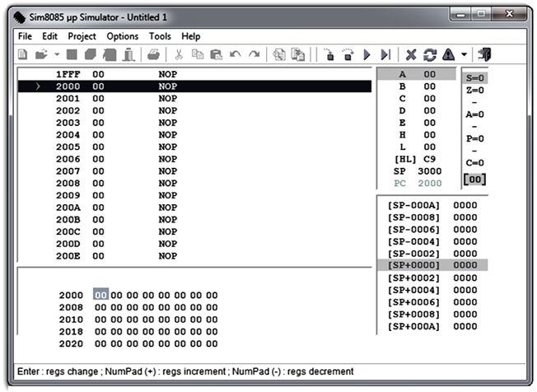Click the refresh/reset arrows icon
Image resolution: width=537 pixels, height=392 pixels.
click(430, 54)
